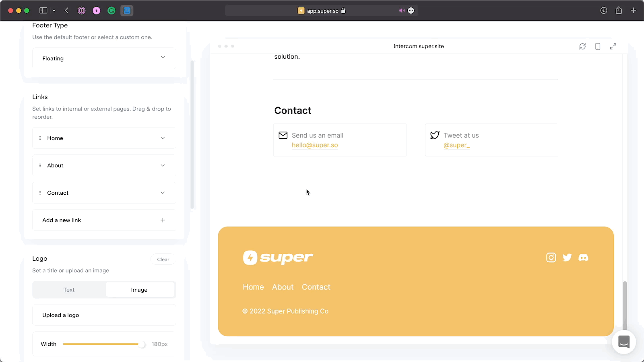Click the plus icon on Add a new link
644x362 pixels.
[163, 220]
